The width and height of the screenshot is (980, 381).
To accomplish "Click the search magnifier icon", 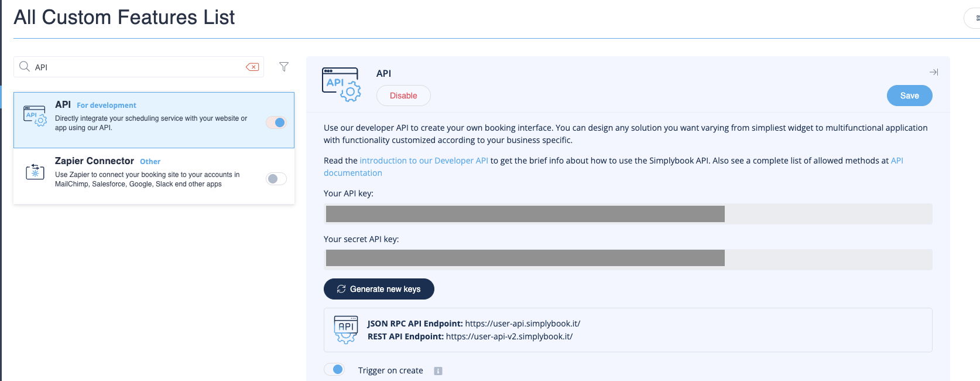I will click(25, 67).
